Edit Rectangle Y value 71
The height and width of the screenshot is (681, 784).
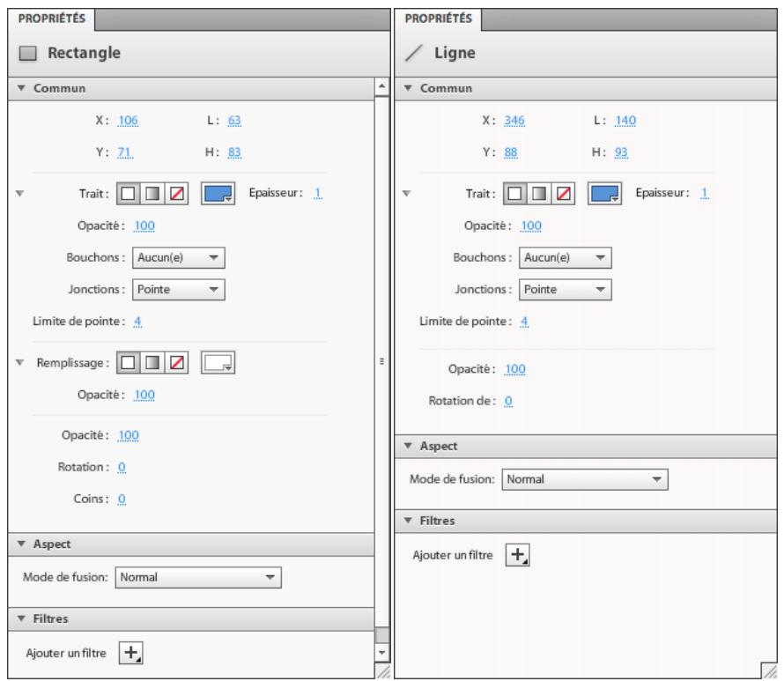coord(124,152)
